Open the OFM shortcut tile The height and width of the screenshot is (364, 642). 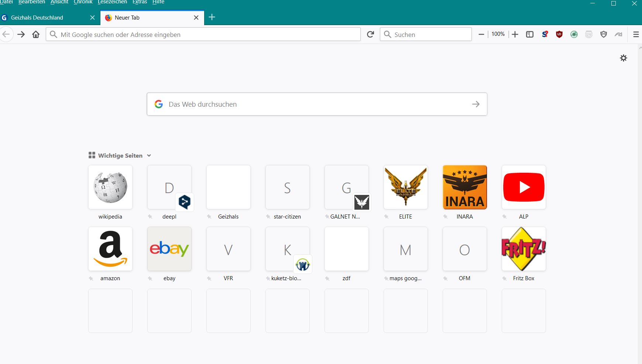point(465,249)
